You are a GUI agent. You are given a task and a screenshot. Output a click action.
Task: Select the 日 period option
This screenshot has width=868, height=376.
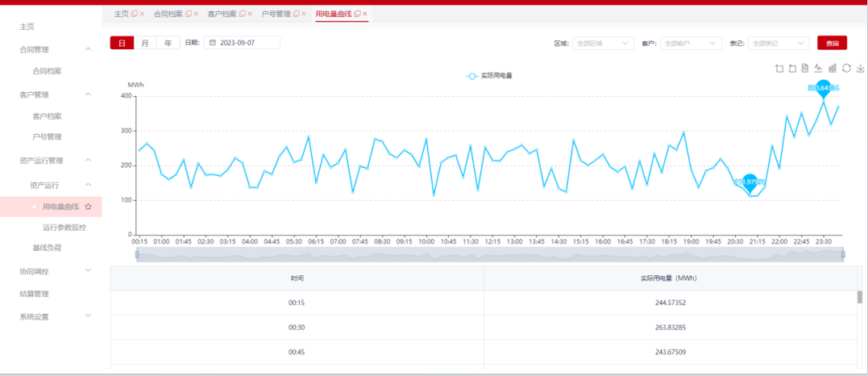(122, 44)
